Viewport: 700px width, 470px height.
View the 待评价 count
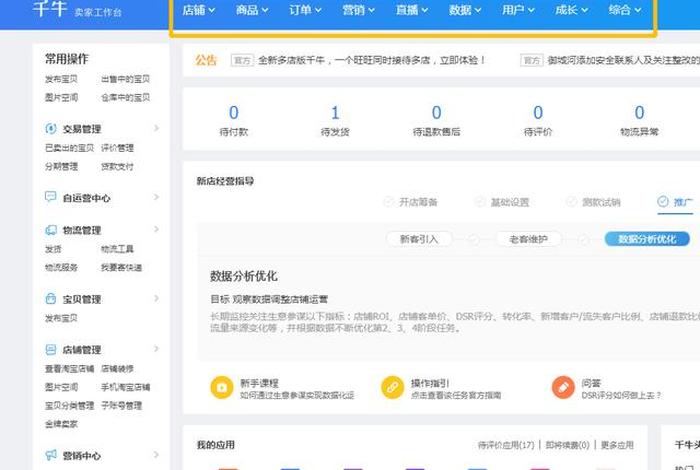pyautogui.click(x=538, y=112)
